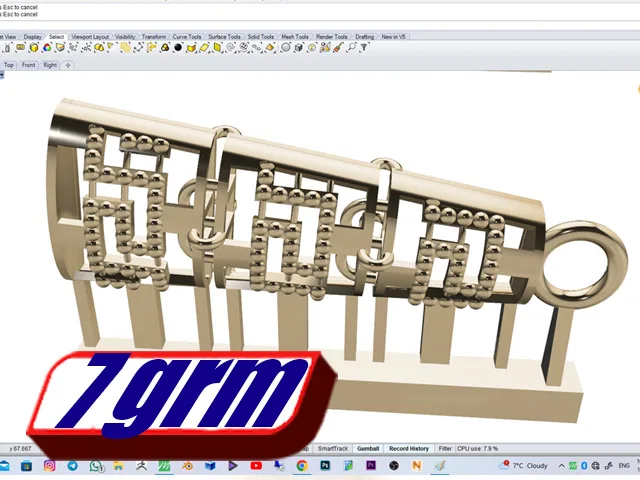This screenshot has height=480, width=640.
Task: Switch to the Front viewport tab
Action: pos(28,65)
